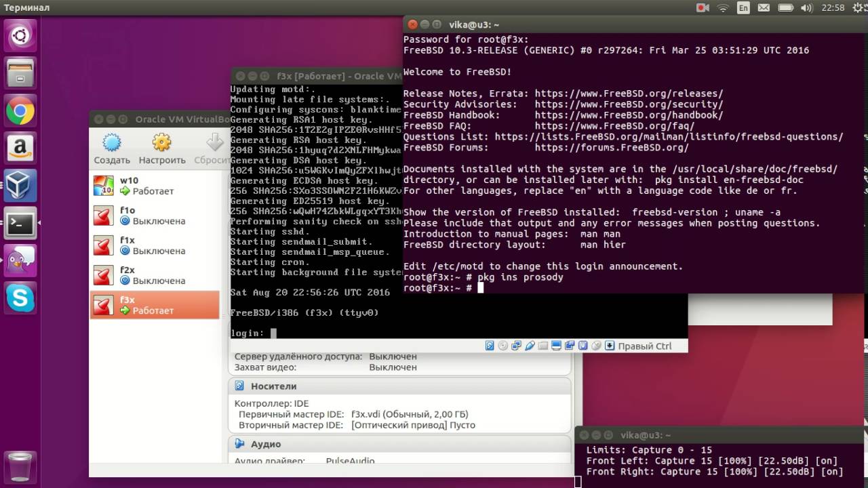Open the En keyboard layout menu
868x488 pixels.
click(x=744, y=7)
